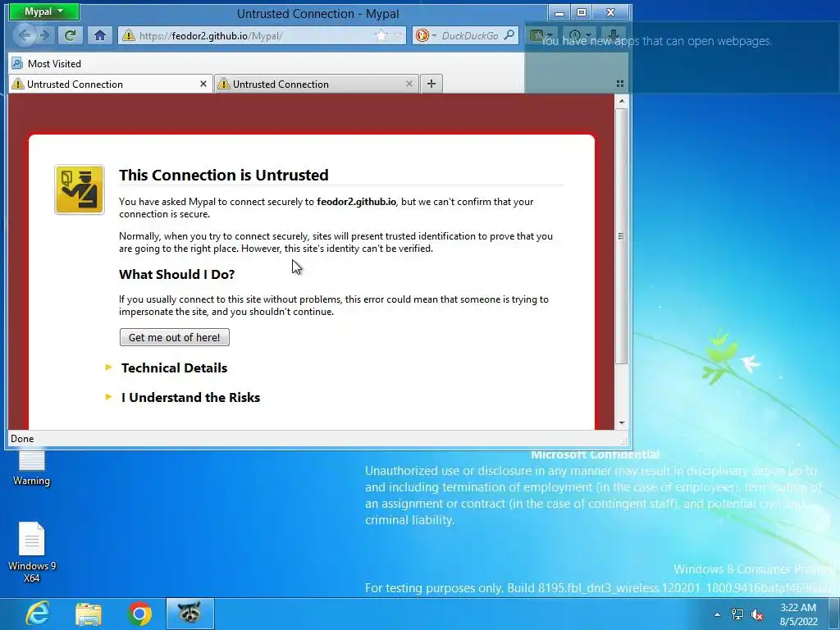
Task: Open the network tray icon
Action: (x=737, y=614)
